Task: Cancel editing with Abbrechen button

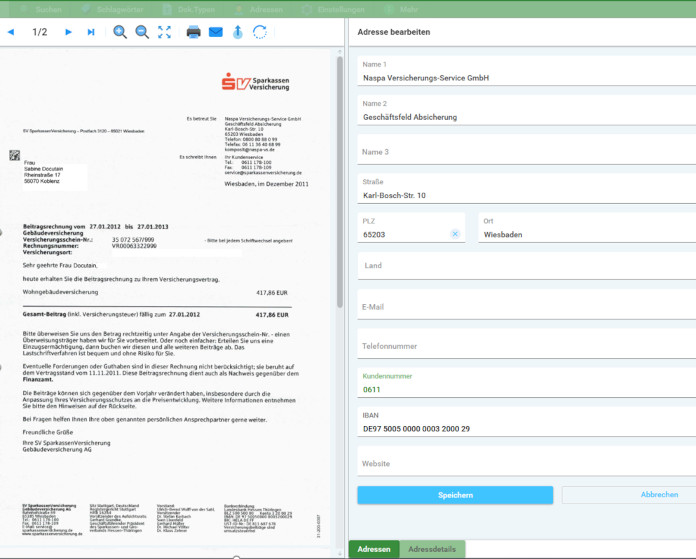Action: tap(629, 495)
